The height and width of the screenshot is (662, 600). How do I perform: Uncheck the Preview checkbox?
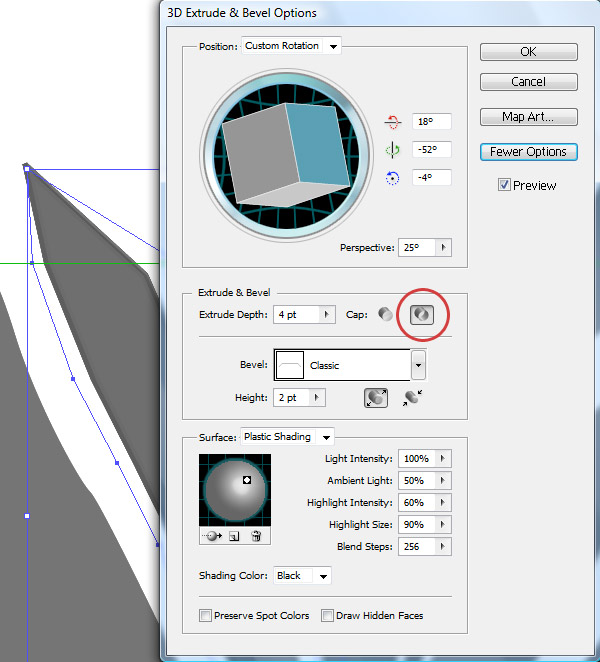(504, 185)
